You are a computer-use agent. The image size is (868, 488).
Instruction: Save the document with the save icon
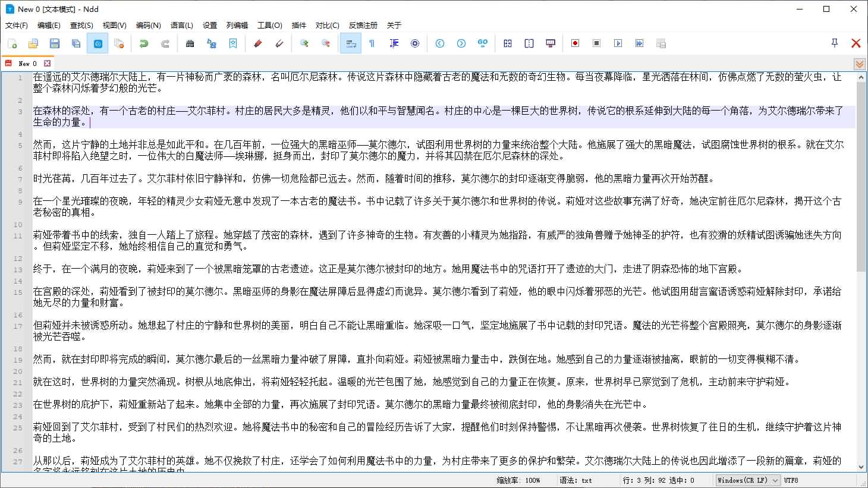54,43
